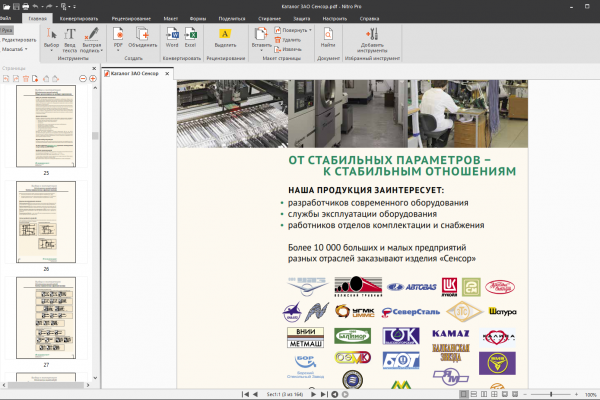The width and height of the screenshot is (600, 400).
Task: Switch to the Защита ribbon tab
Action: point(302,18)
